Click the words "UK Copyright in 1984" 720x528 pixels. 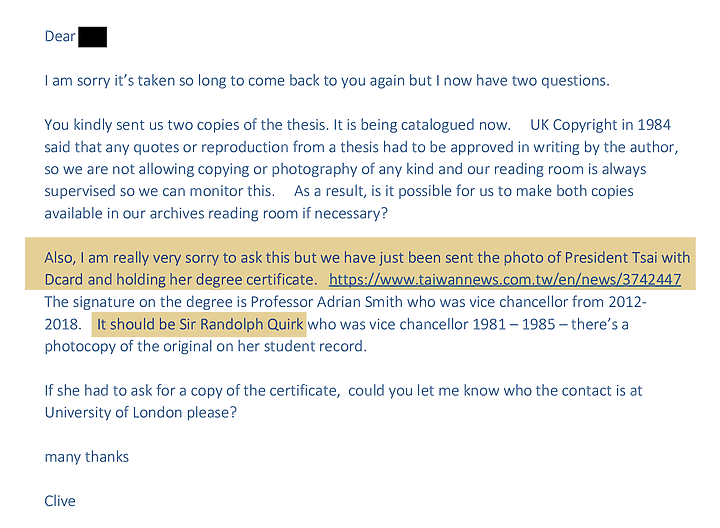point(600,125)
